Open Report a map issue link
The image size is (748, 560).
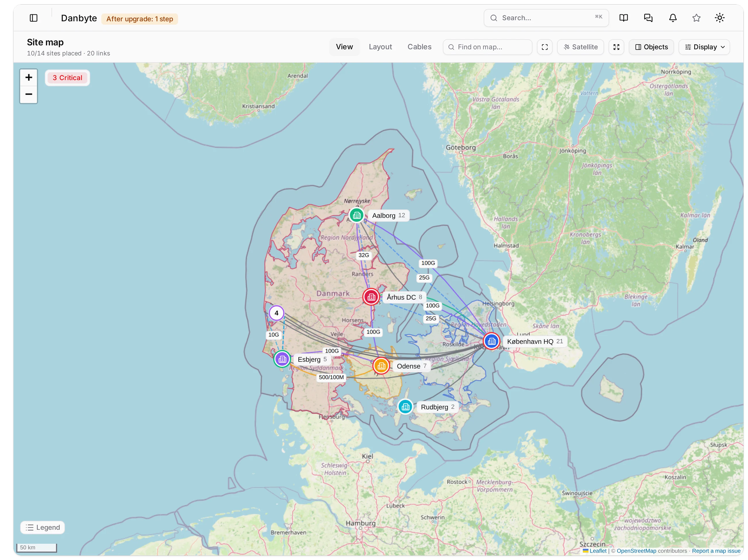coord(716,551)
